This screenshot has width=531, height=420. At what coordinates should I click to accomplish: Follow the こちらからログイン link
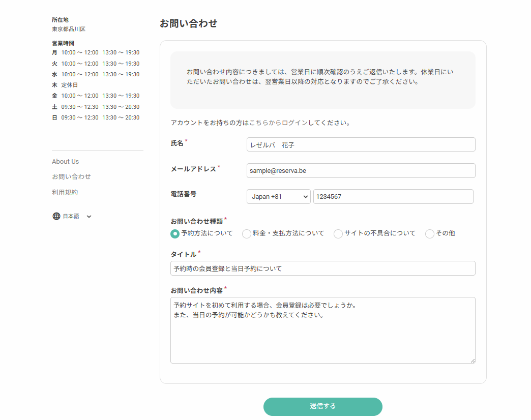(x=278, y=123)
